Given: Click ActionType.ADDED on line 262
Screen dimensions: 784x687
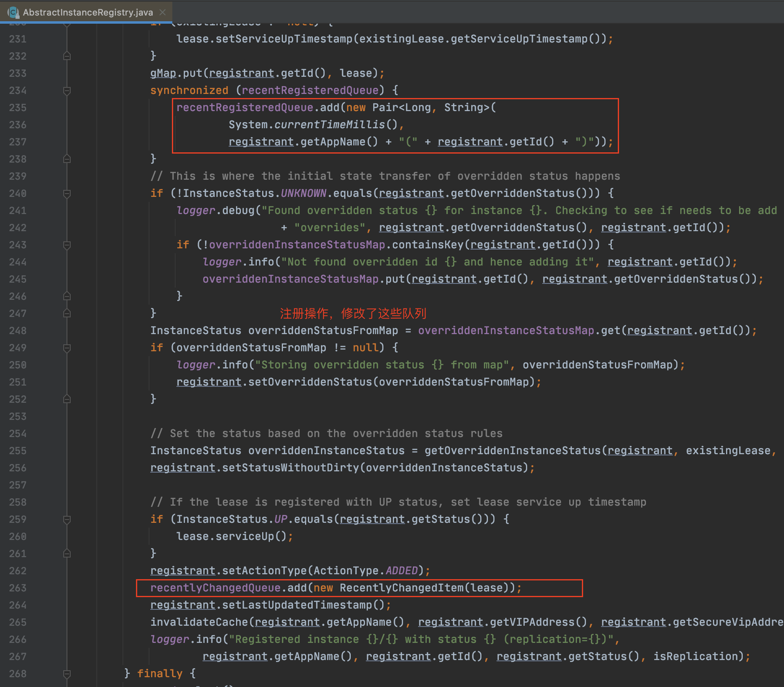Looking at the screenshot, I should pos(365,571).
